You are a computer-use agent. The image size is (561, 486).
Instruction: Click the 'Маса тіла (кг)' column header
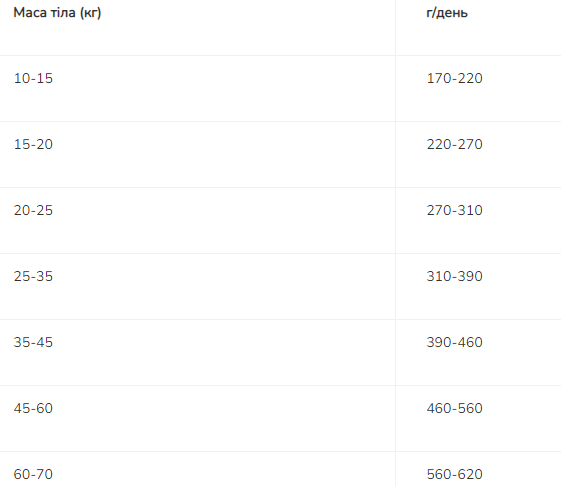57,13
